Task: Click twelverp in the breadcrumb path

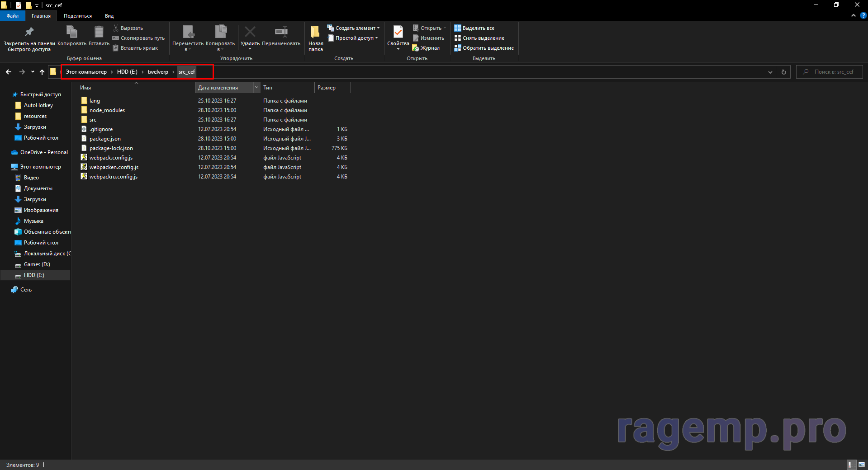Action: pyautogui.click(x=157, y=72)
